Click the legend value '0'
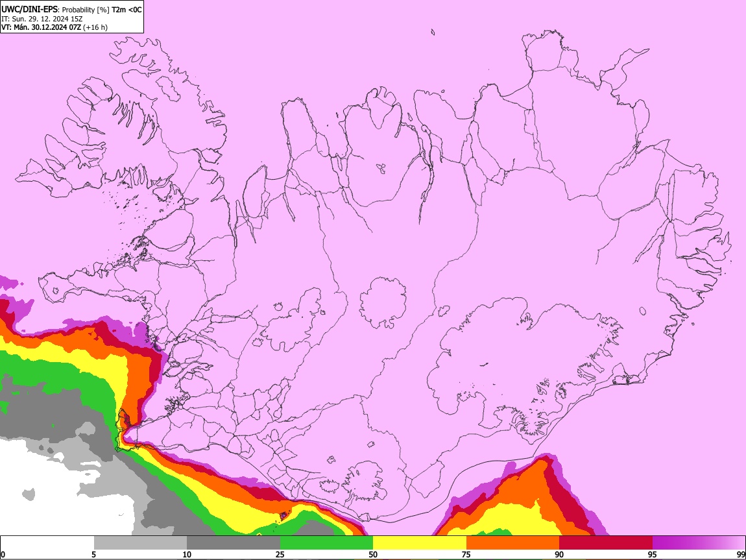This screenshot has height=560, width=746. pos(3,555)
